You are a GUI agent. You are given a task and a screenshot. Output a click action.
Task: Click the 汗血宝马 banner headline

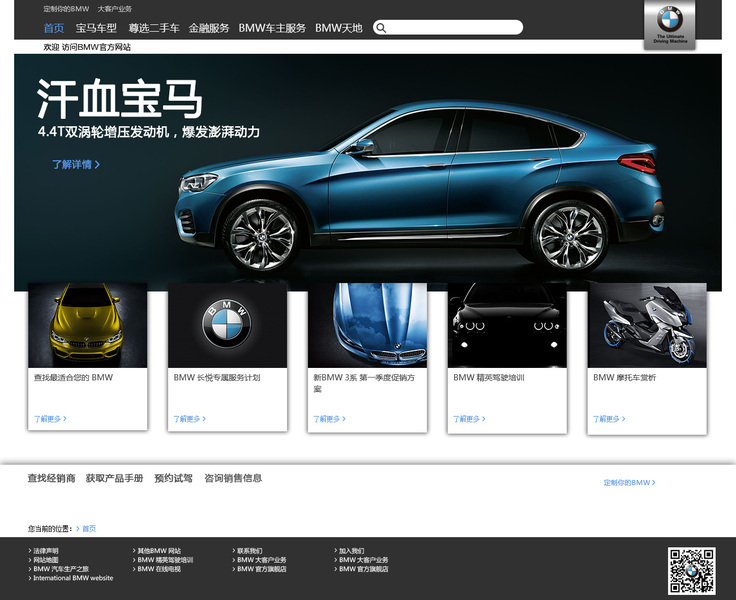(x=120, y=99)
